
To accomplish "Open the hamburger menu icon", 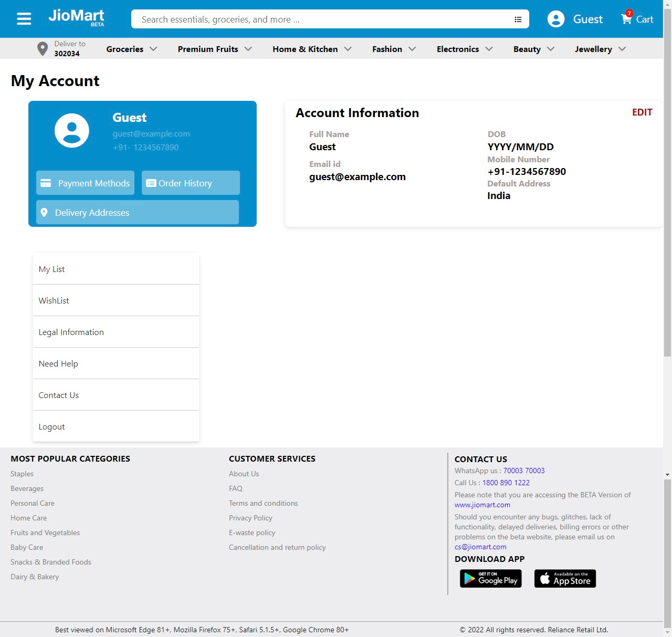I will click(x=24, y=19).
